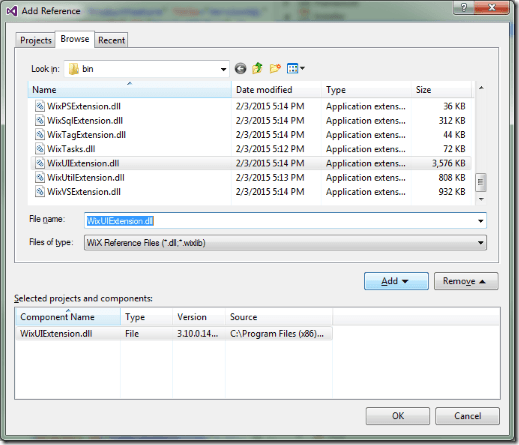Screen dimensions: 519x445
Task: Click the dll icon beside WixSqlExtension.dll
Action: 40,120
